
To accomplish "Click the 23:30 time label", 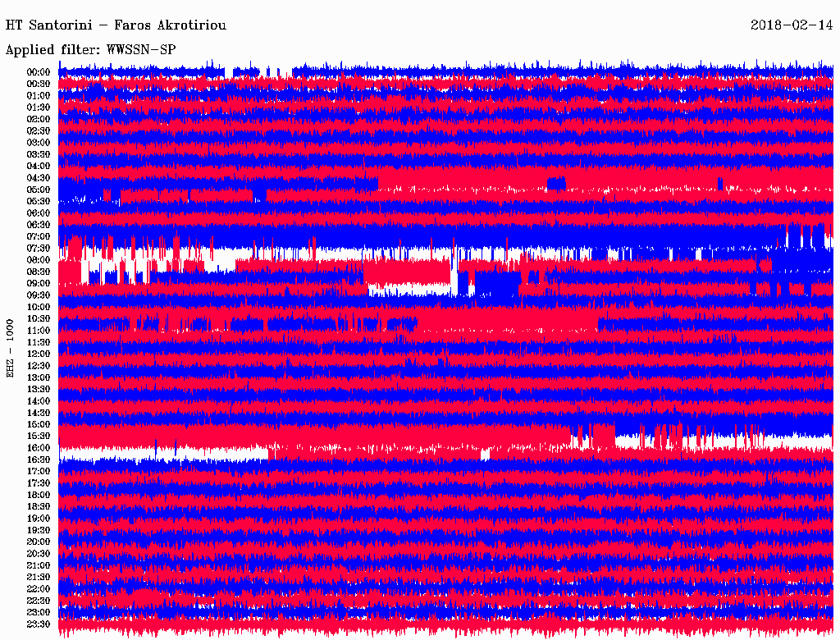I will [39, 624].
